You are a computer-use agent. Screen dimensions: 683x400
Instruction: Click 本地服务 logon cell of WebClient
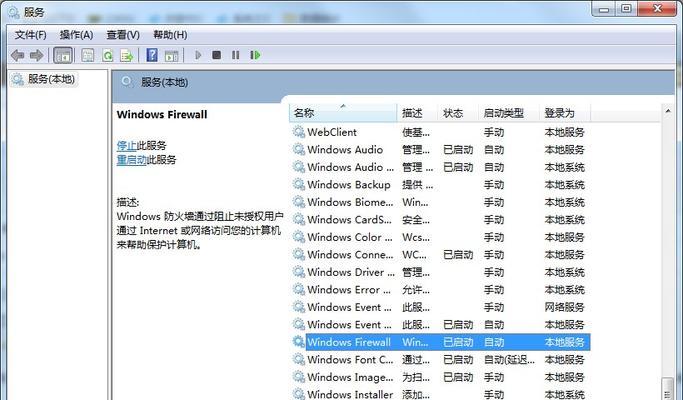[x=564, y=132]
